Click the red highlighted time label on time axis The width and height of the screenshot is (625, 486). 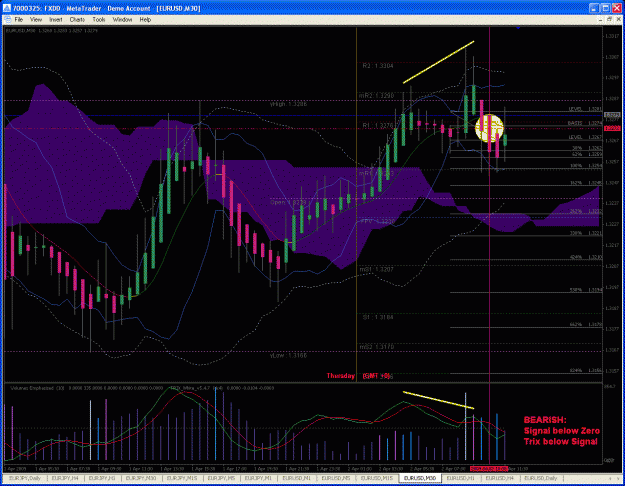pyautogui.click(x=489, y=469)
